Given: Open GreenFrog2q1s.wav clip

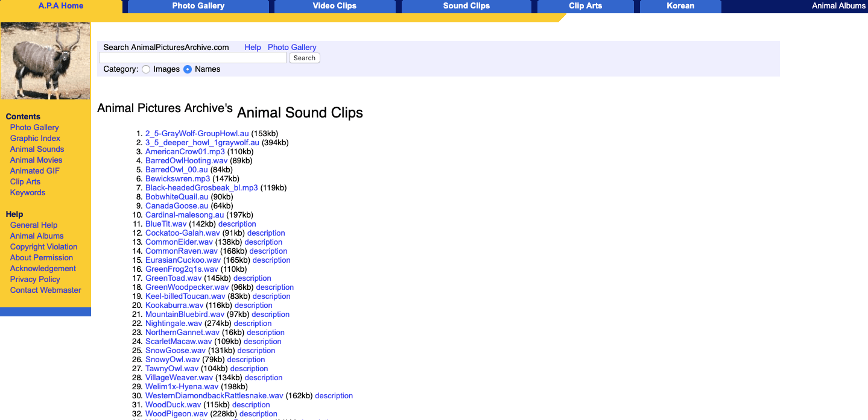Looking at the screenshot, I should point(182,269).
